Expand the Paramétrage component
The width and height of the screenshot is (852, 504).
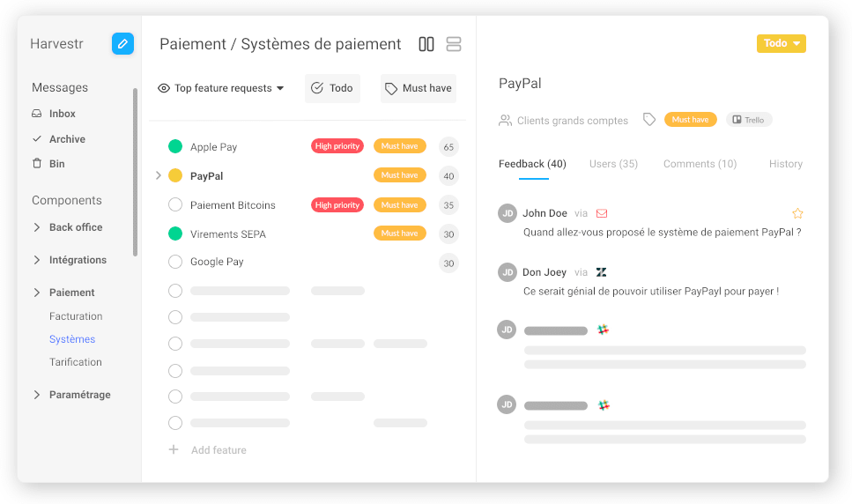(x=37, y=394)
